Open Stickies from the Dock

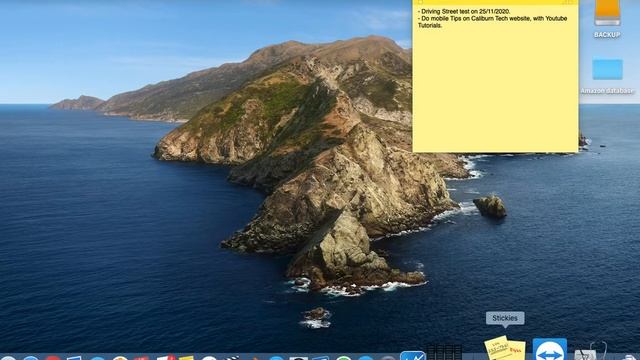click(505, 349)
